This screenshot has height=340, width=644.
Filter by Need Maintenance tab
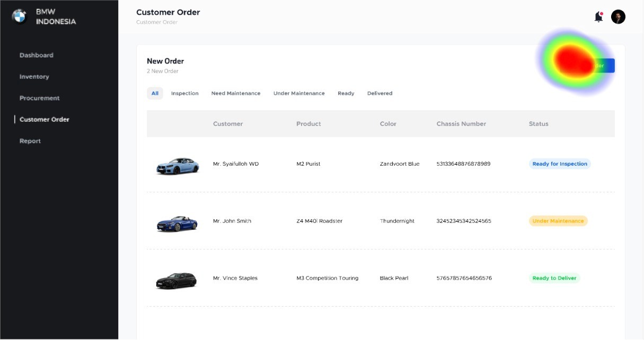pos(236,93)
